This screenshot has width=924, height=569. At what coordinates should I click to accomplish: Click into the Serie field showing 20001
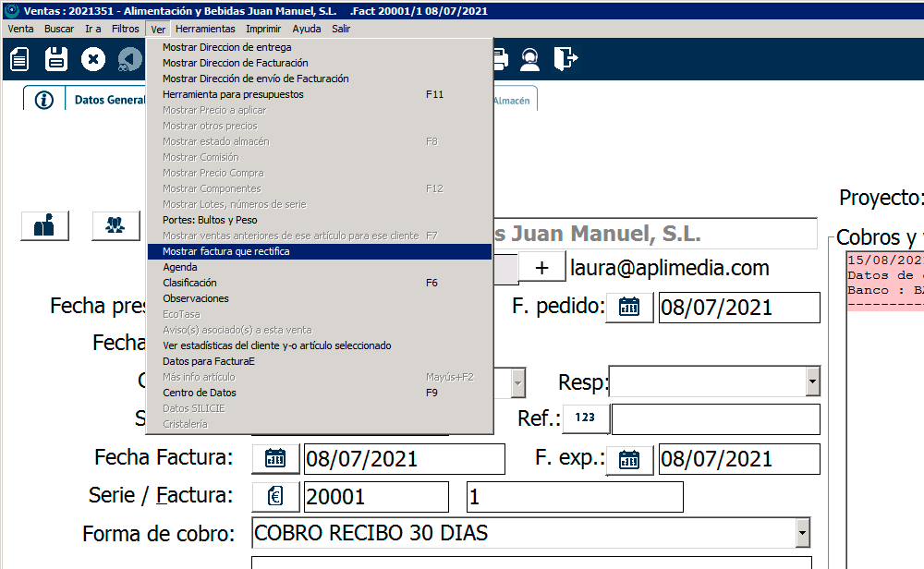click(x=375, y=496)
